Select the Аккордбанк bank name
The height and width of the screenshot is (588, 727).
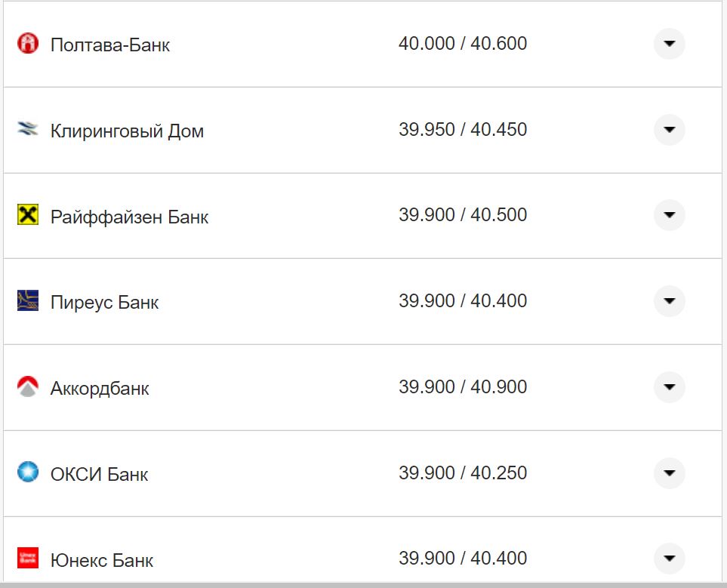click(100, 389)
